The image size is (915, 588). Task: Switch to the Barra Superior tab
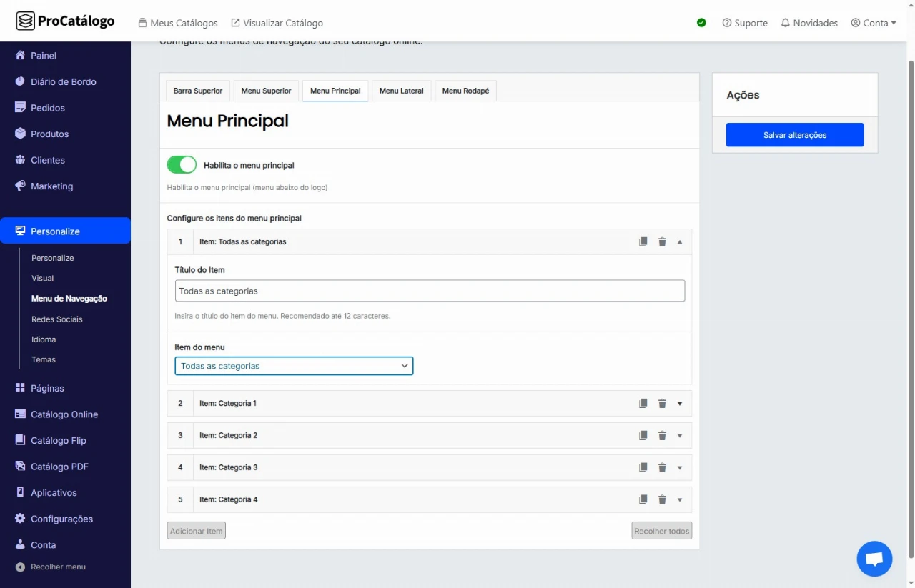pyautogui.click(x=197, y=91)
